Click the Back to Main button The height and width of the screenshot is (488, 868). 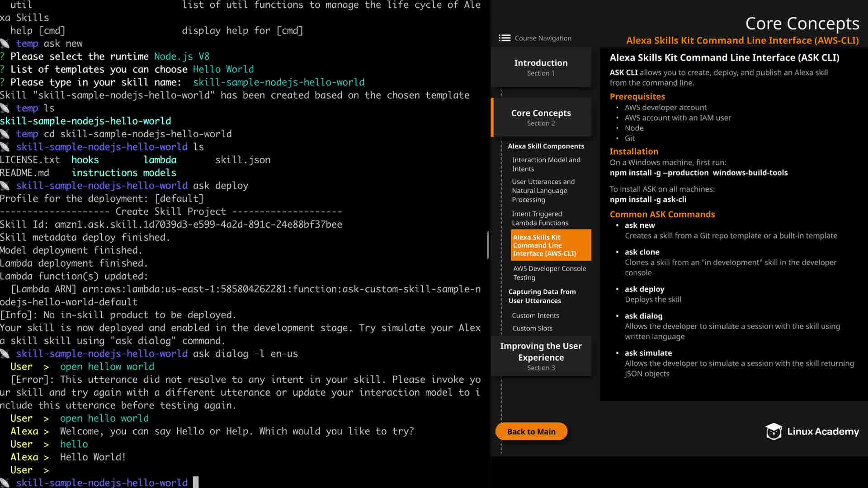[531, 432]
